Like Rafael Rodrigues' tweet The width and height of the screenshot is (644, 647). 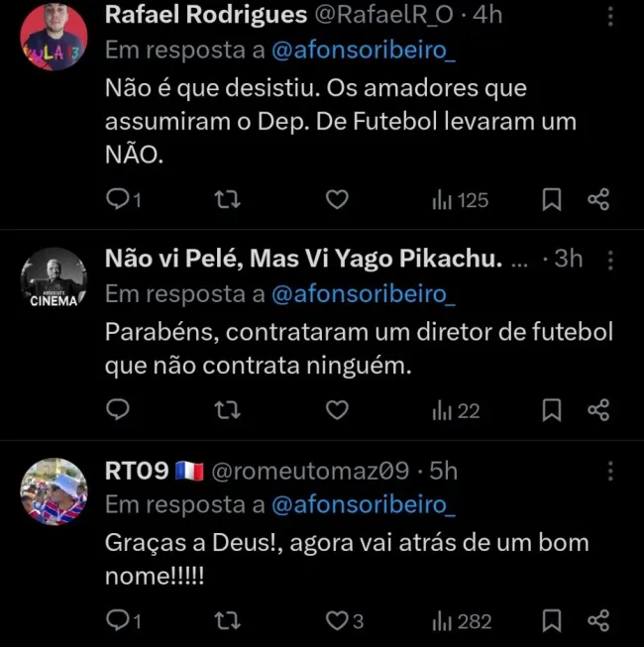coord(337,200)
